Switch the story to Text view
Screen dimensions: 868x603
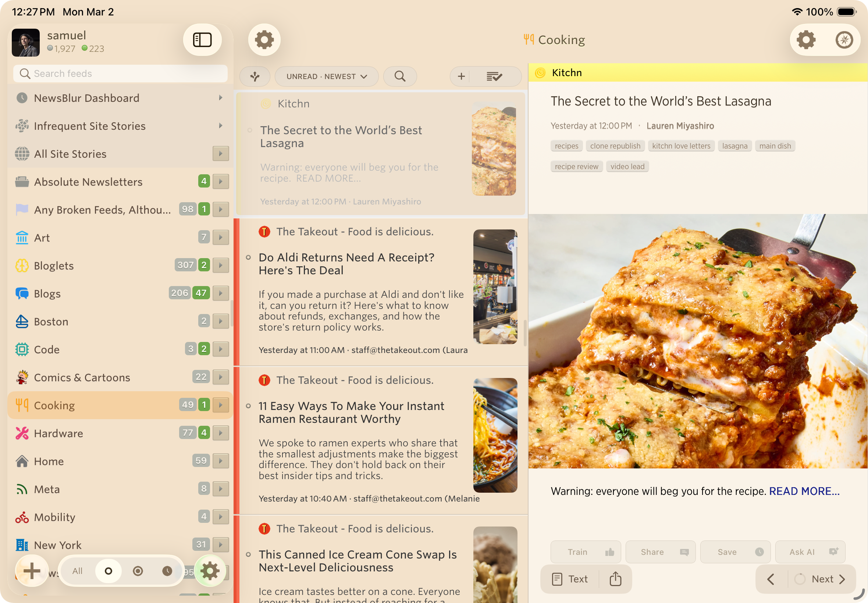point(570,579)
